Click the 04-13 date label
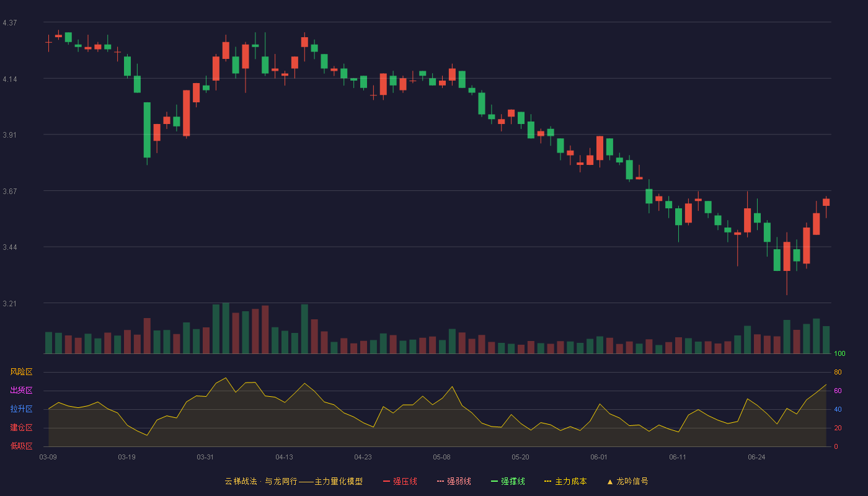The image size is (868, 496). tap(284, 458)
